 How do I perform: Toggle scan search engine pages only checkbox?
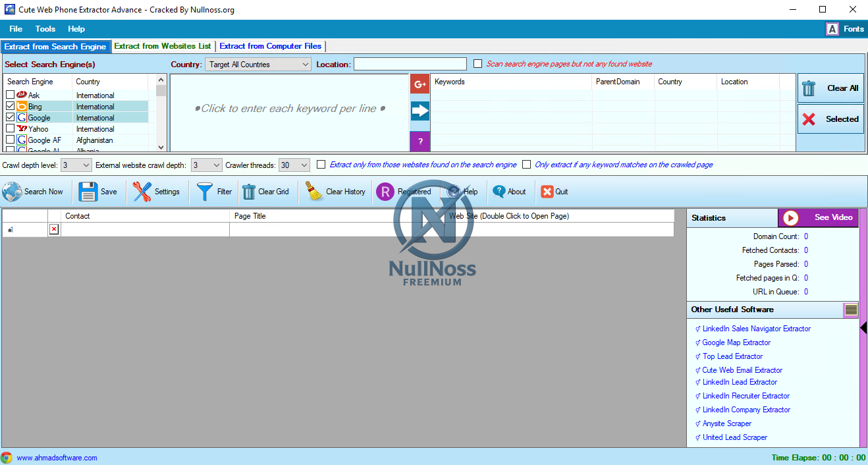(478, 64)
